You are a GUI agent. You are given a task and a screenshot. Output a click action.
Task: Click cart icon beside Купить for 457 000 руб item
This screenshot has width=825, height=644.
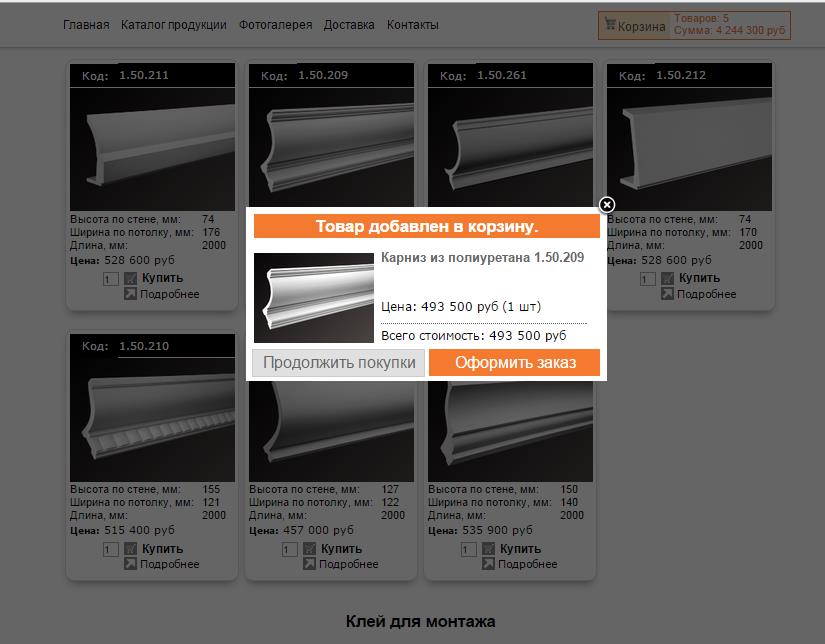coord(309,549)
